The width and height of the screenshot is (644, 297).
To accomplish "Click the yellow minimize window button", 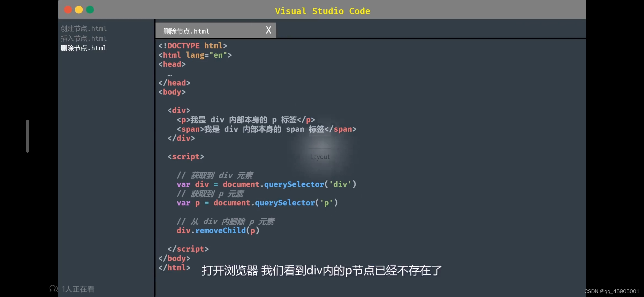I will pyautogui.click(x=79, y=10).
